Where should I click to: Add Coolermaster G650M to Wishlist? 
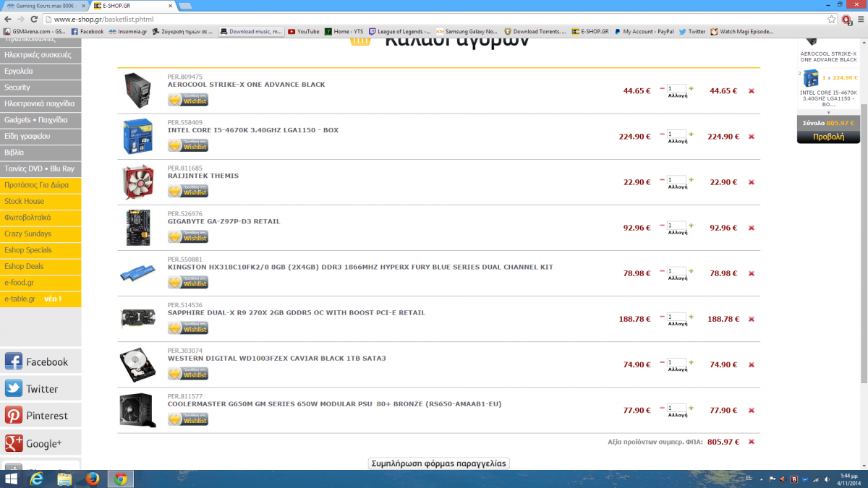point(188,419)
